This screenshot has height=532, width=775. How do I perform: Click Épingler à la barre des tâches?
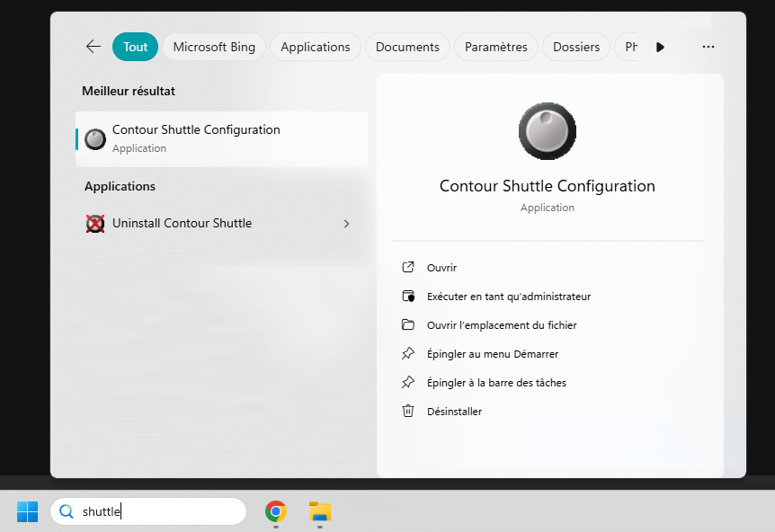(495, 383)
